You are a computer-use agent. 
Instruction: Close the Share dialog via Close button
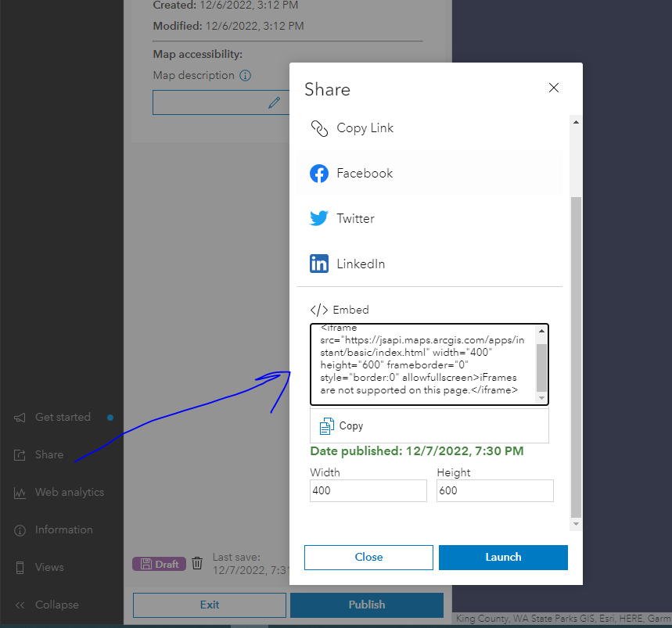click(x=368, y=557)
